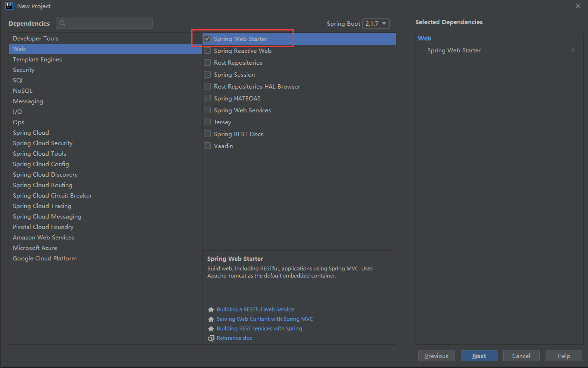The image size is (588, 368).
Task: Select the SQL category
Action: [105, 80]
